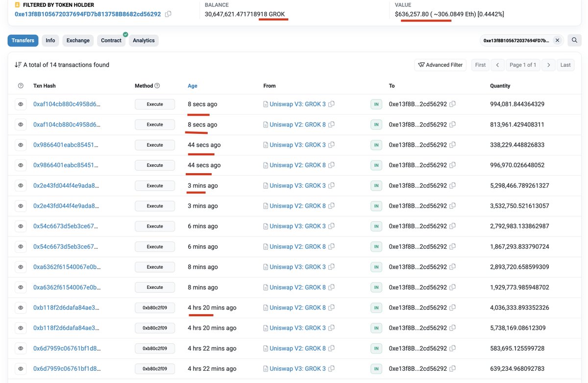This screenshot has height=383, width=588.
Task: Click 0xb80c2f09 method badge in 5,738,169.08612309 row
Action: pyautogui.click(x=155, y=328)
